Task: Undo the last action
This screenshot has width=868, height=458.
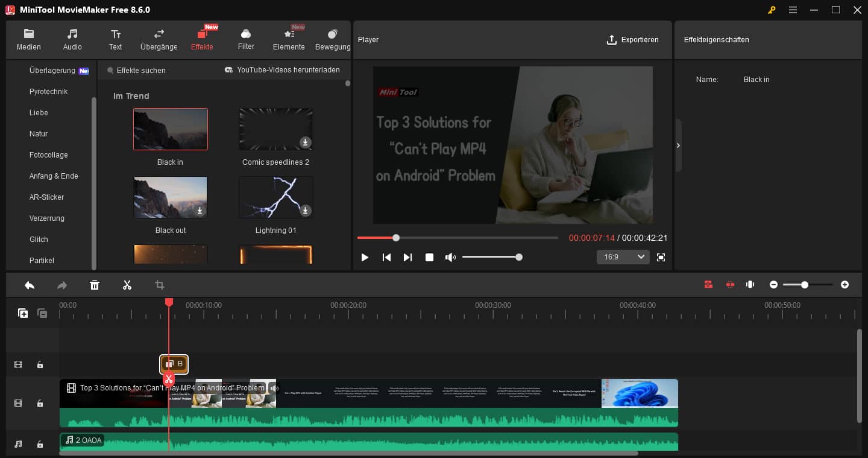Action: pos(30,285)
